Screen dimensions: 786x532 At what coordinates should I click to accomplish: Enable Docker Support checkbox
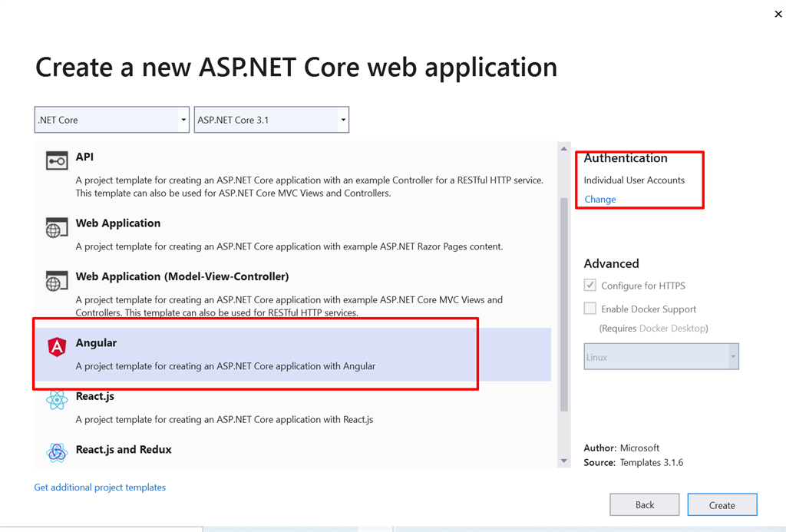point(590,309)
